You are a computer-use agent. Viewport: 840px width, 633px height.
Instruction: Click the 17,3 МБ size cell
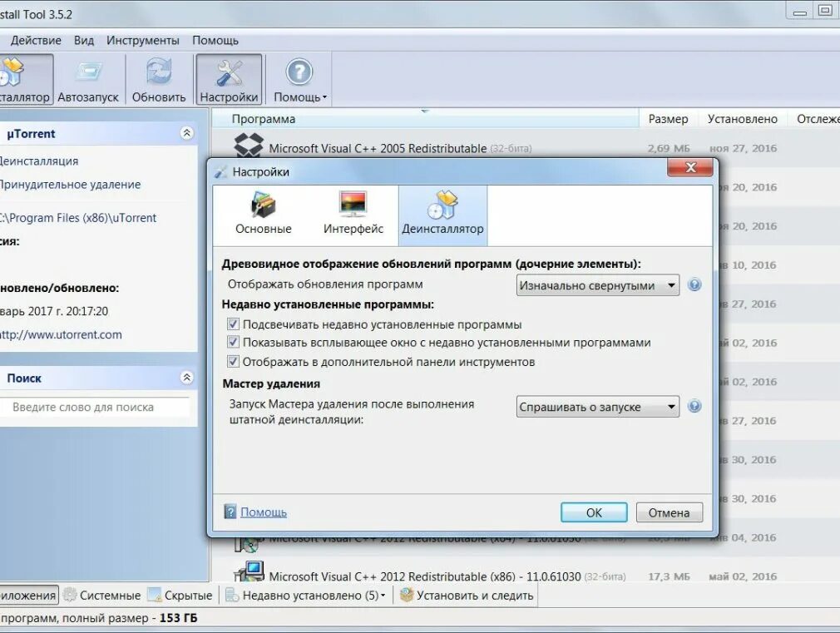tap(669, 576)
